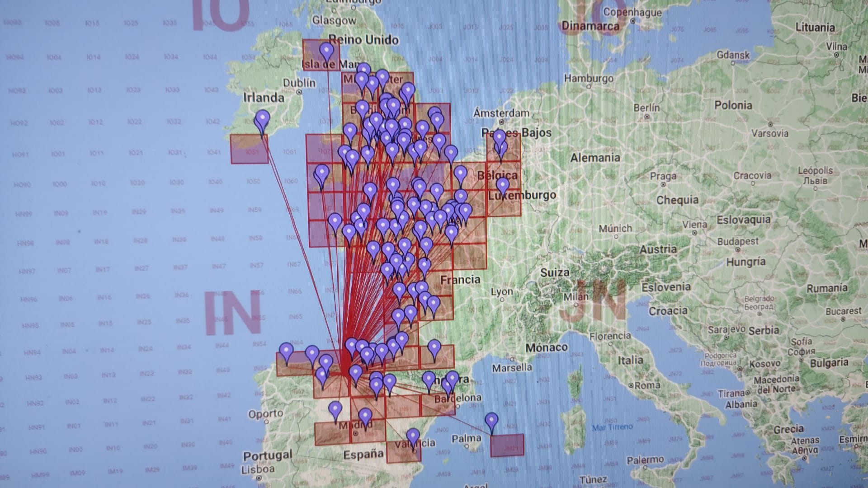Click the Alemania country label

(x=595, y=158)
